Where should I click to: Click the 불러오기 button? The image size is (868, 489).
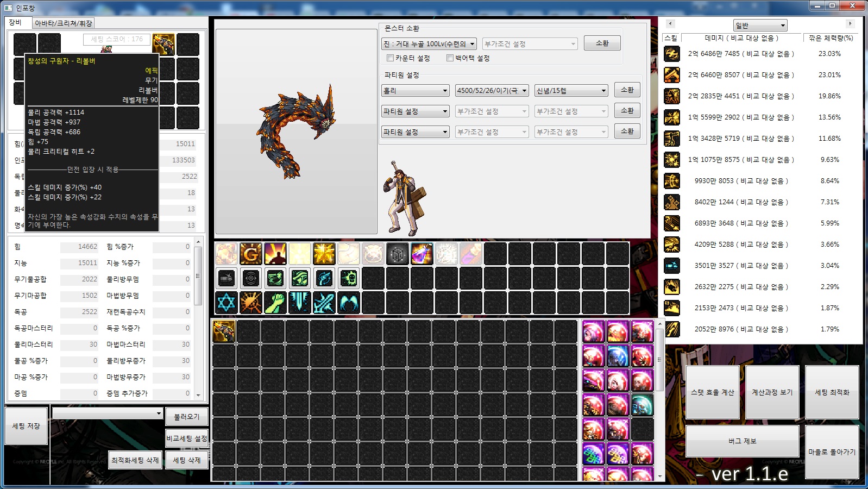(187, 417)
